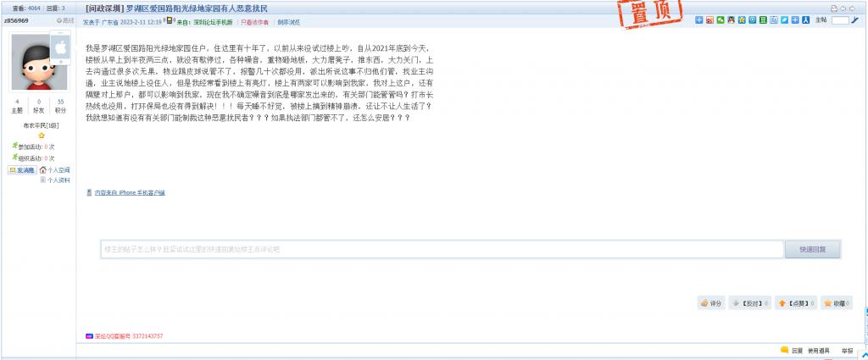Click the quick reply text field

point(442,249)
